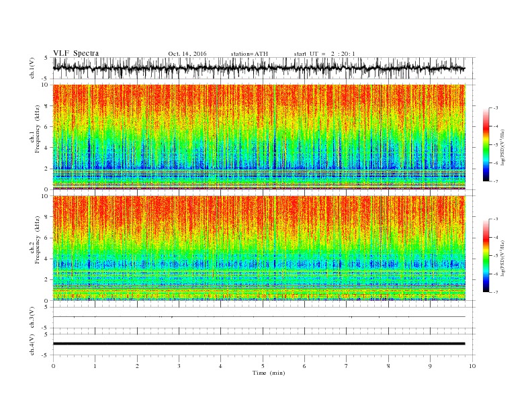
Task: Click the "10" tick on the time axis
Action: pos(472,366)
